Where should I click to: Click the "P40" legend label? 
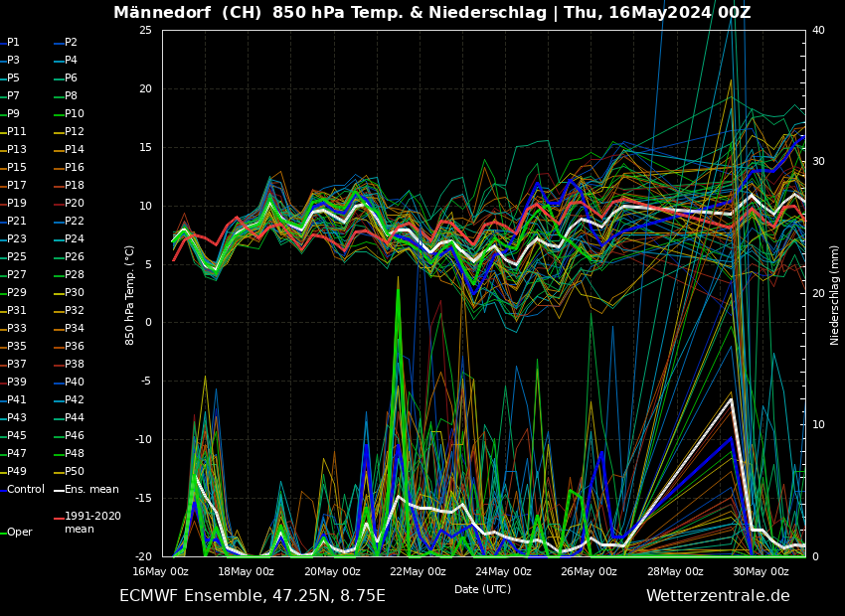tap(75, 382)
